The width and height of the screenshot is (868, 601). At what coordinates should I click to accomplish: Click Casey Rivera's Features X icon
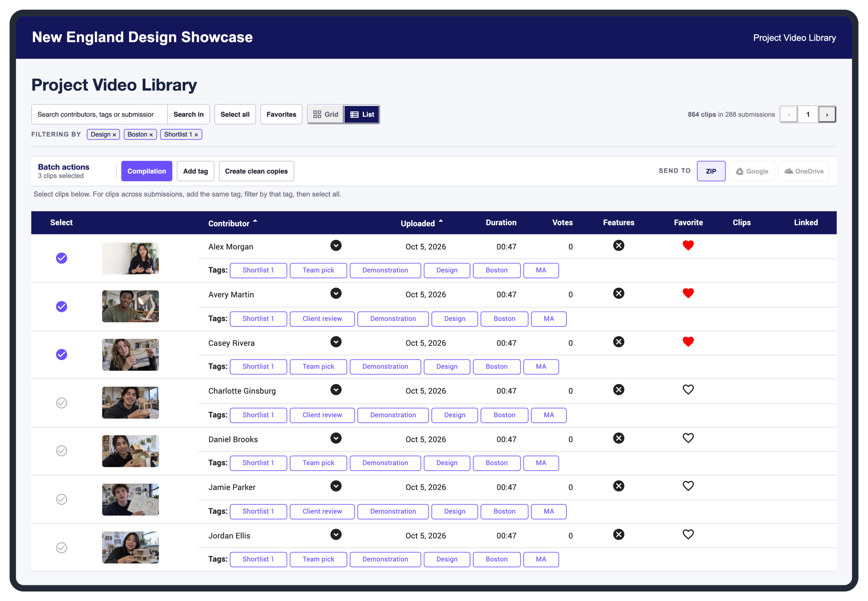[618, 342]
